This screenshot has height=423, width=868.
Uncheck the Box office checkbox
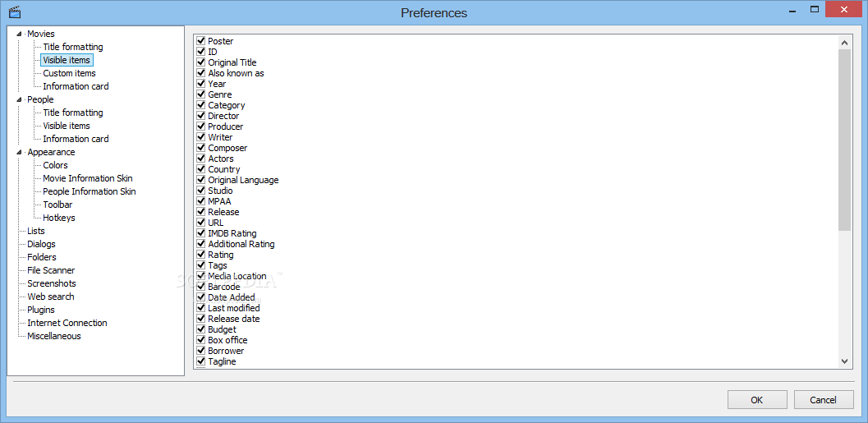point(201,340)
